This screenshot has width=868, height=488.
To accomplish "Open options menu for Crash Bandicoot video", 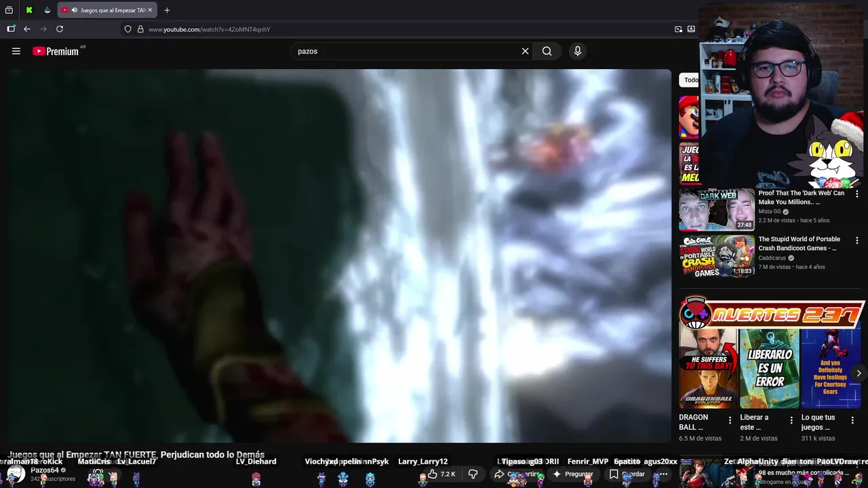I will [x=856, y=241].
